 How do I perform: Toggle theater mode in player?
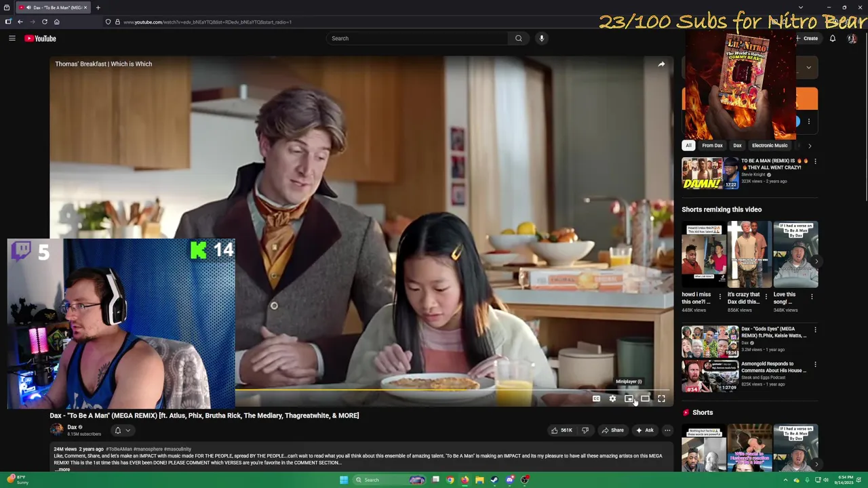pyautogui.click(x=645, y=399)
